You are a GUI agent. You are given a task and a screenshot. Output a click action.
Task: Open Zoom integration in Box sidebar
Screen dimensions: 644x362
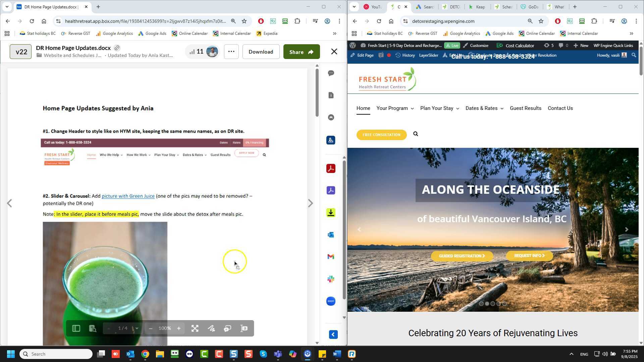tap(331, 301)
